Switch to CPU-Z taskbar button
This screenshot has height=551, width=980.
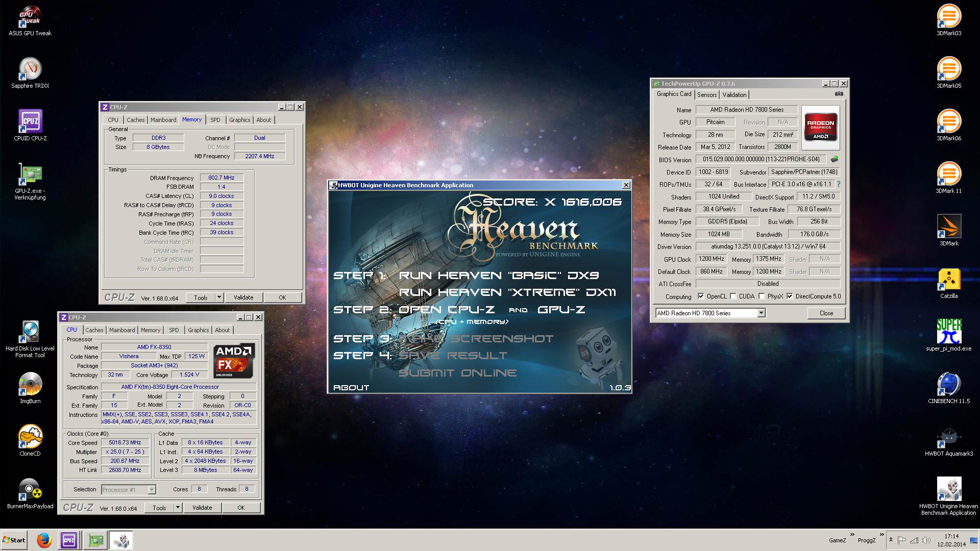coord(69,540)
